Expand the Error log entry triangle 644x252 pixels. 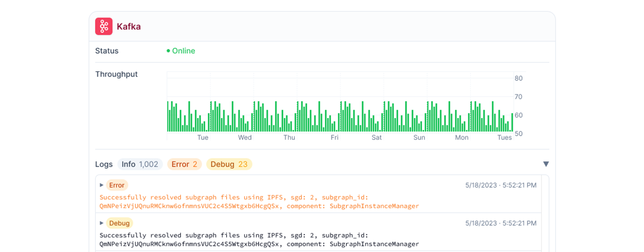102,185
